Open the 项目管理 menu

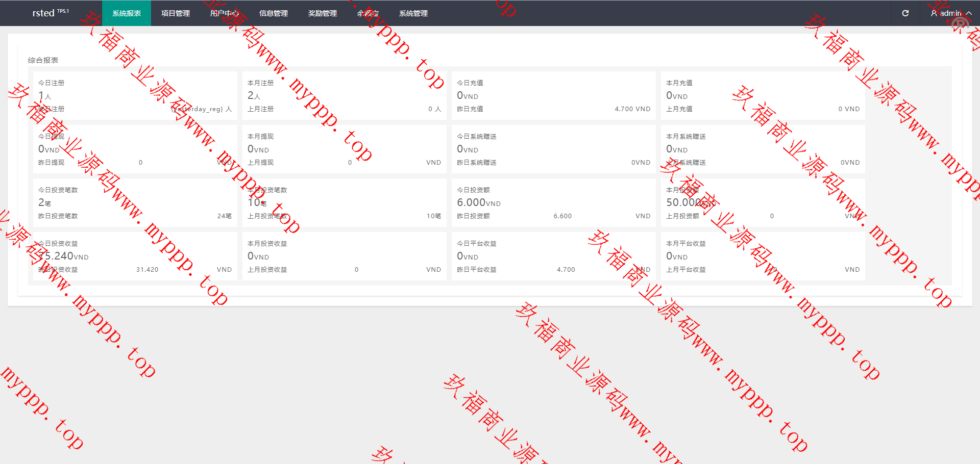(176, 13)
